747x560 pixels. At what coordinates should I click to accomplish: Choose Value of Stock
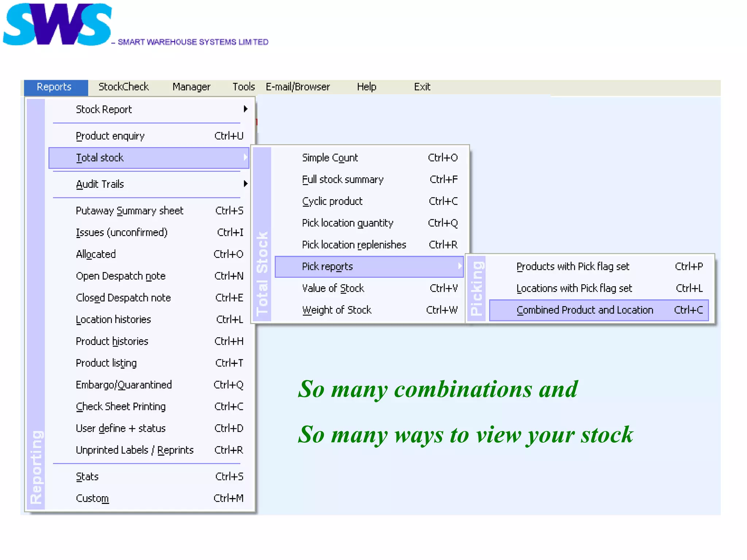click(369, 288)
